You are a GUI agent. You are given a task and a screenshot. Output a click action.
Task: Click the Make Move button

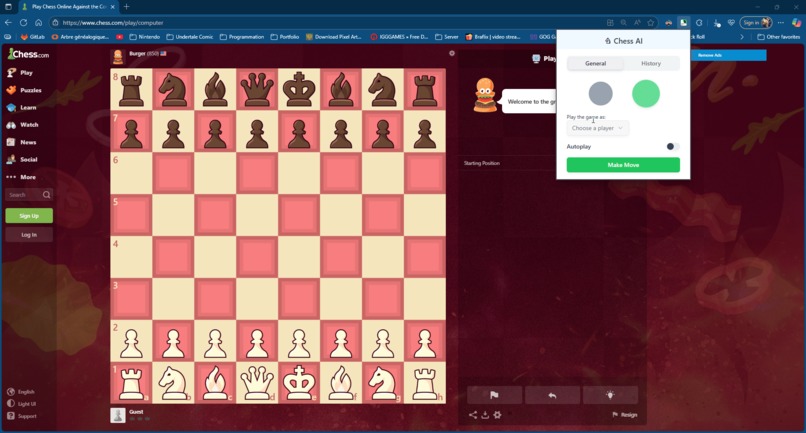coord(623,165)
